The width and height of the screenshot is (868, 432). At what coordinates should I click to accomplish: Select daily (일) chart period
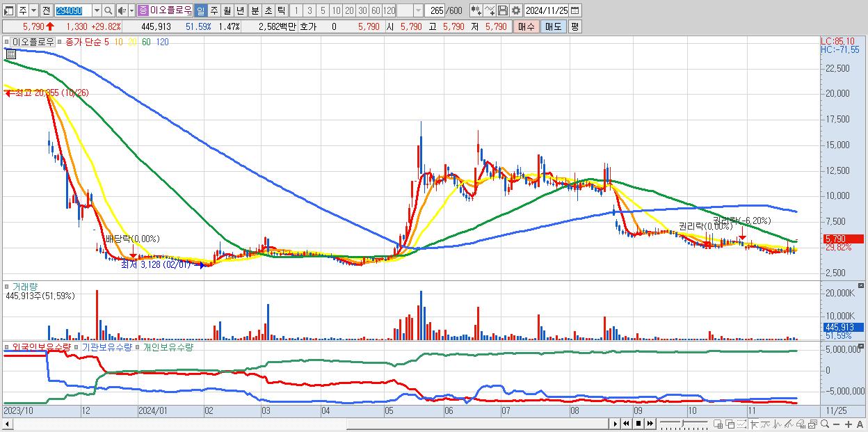point(200,11)
